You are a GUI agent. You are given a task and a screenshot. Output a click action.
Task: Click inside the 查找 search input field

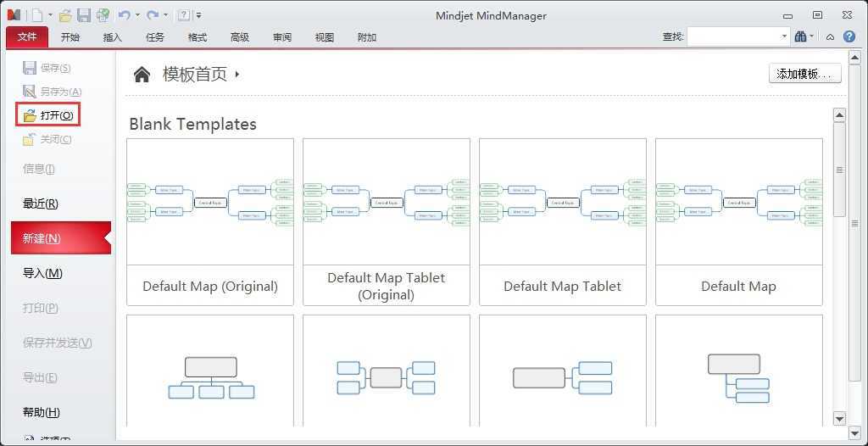pyautogui.click(x=733, y=36)
